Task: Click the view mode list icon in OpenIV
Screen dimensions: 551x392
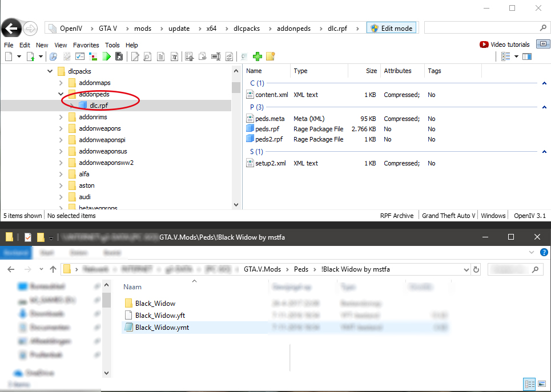Action: click(x=506, y=56)
